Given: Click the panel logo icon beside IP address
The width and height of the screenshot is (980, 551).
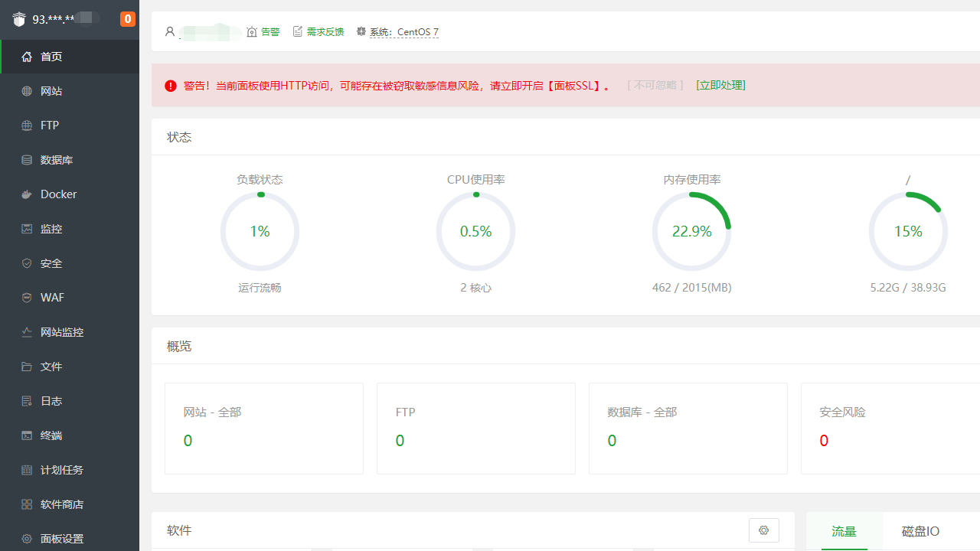Looking at the screenshot, I should pos(19,19).
